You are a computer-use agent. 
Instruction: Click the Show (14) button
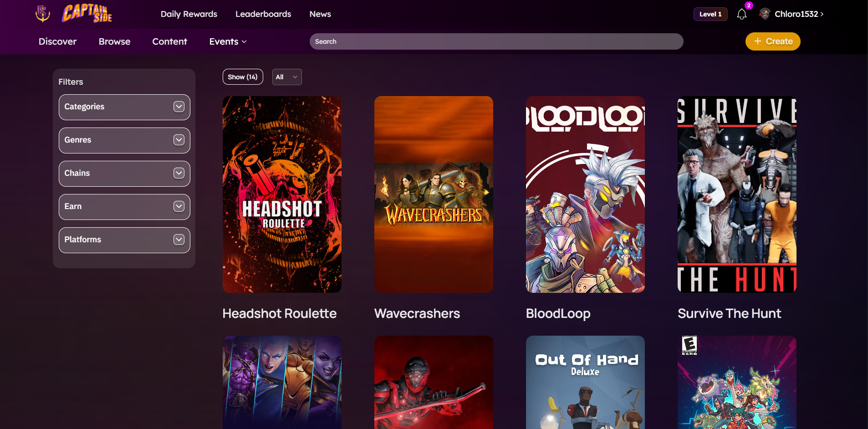(x=243, y=77)
